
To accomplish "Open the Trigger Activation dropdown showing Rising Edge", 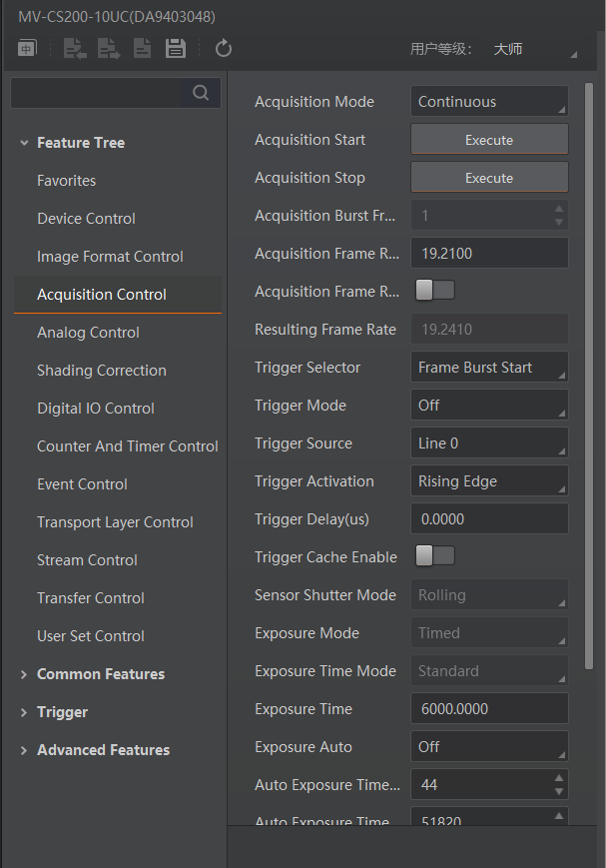I will 489,481.
